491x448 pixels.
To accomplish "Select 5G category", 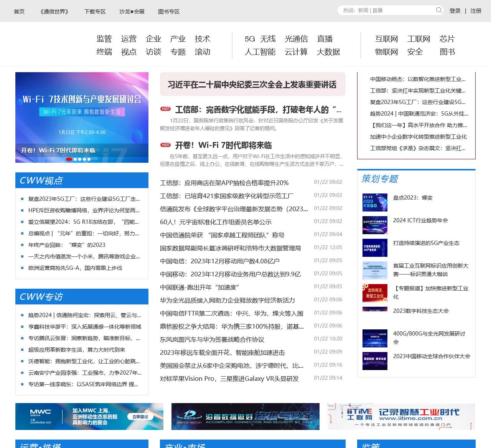I will pyautogui.click(x=250, y=39).
